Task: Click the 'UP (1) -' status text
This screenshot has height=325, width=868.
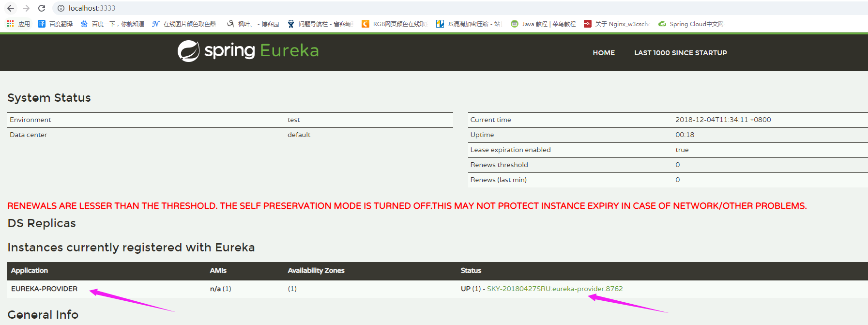Action: coord(472,289)
